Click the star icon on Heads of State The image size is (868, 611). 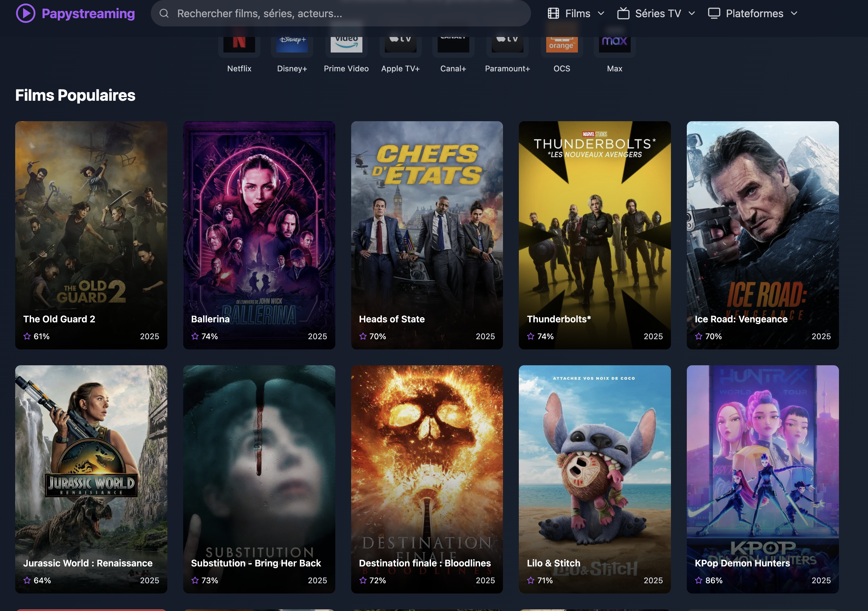(363, 336)
